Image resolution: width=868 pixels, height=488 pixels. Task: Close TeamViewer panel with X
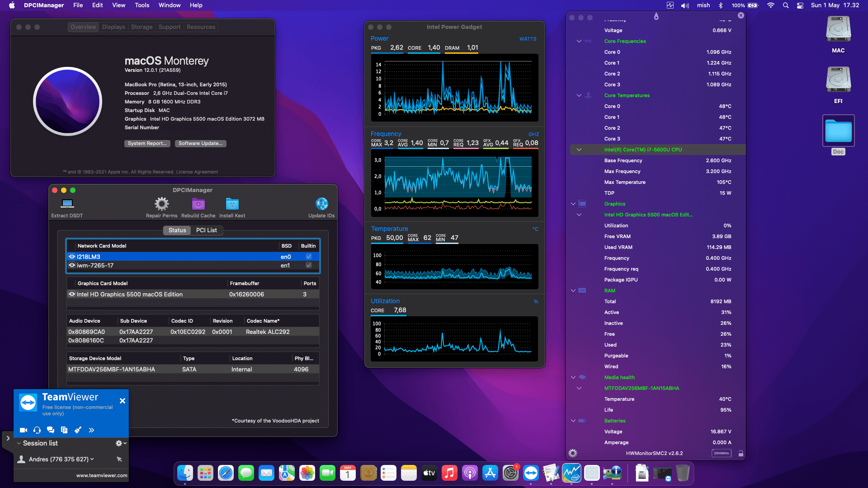(123, 401)
